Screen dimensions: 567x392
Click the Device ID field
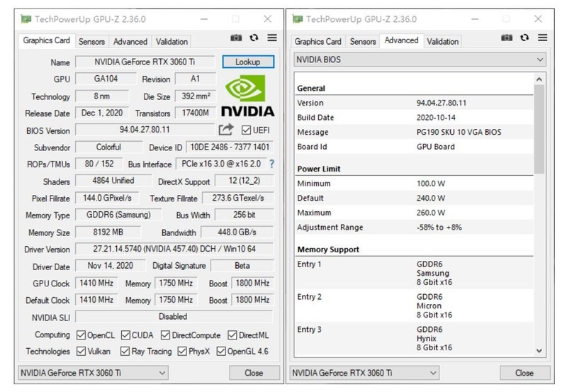pyautogui.click(x=230, y=147)
